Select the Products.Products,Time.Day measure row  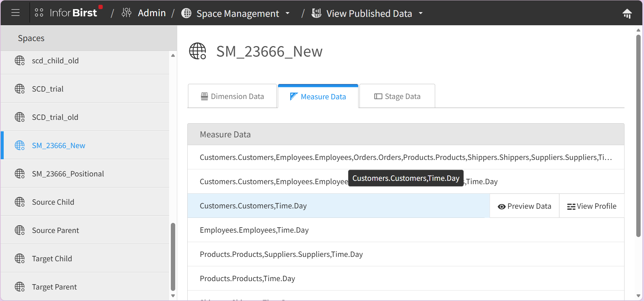click(406, 278)
